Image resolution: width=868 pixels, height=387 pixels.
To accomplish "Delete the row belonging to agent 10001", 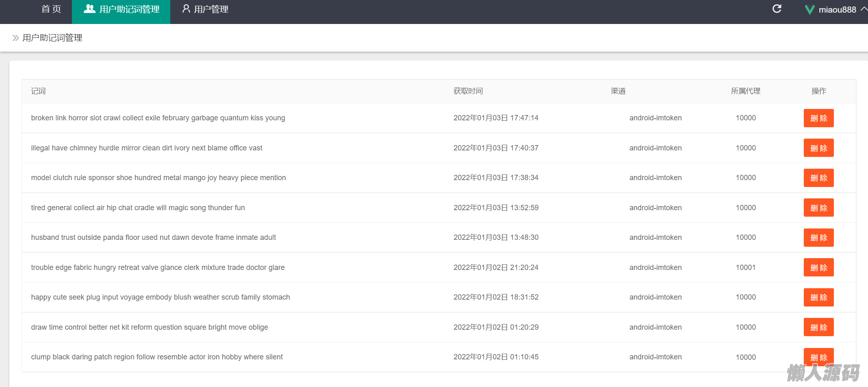I will (818, 267).
